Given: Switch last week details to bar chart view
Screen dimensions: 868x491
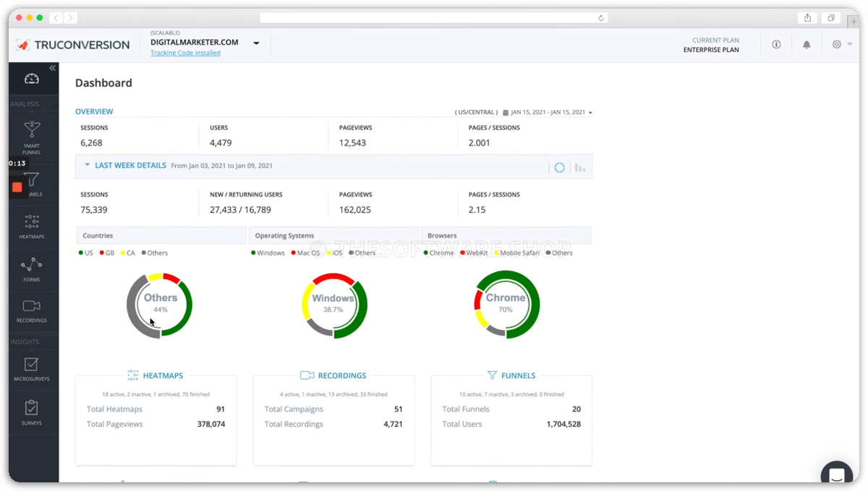Looking at the screenshot, I should [x=580, y=168].
